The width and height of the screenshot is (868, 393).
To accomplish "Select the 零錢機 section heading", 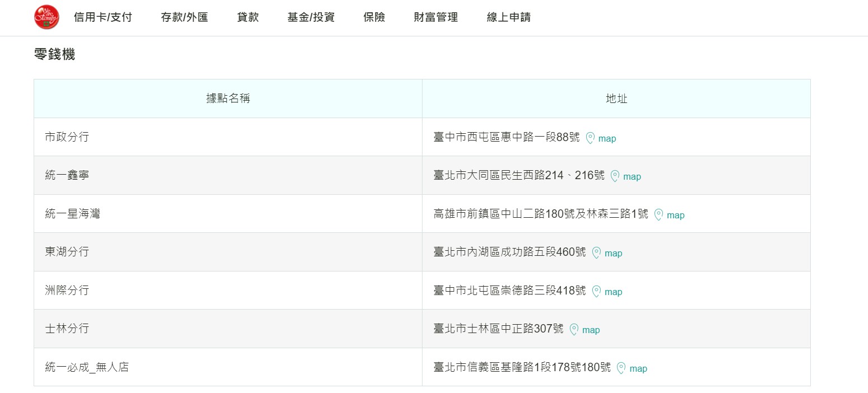I will tap(54, 55).
